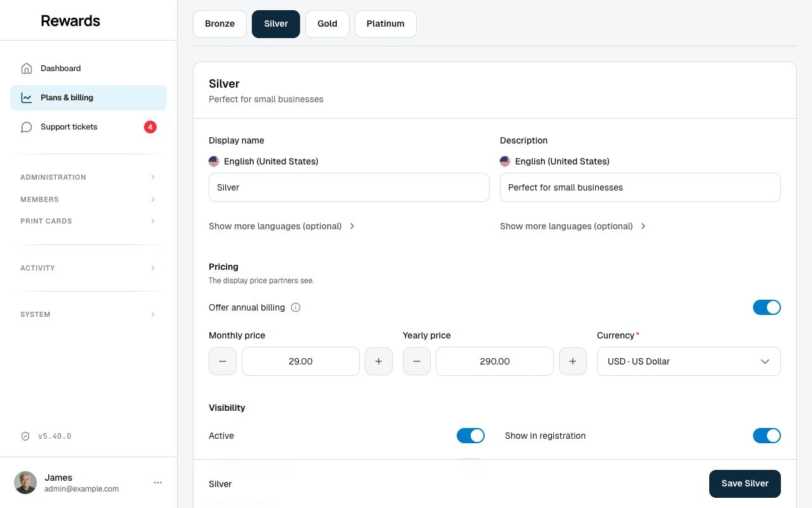The height and width of the screenshot is (508, 812).
Task: Click the Rewards title in the sidebar
Action: click(70, 21)
